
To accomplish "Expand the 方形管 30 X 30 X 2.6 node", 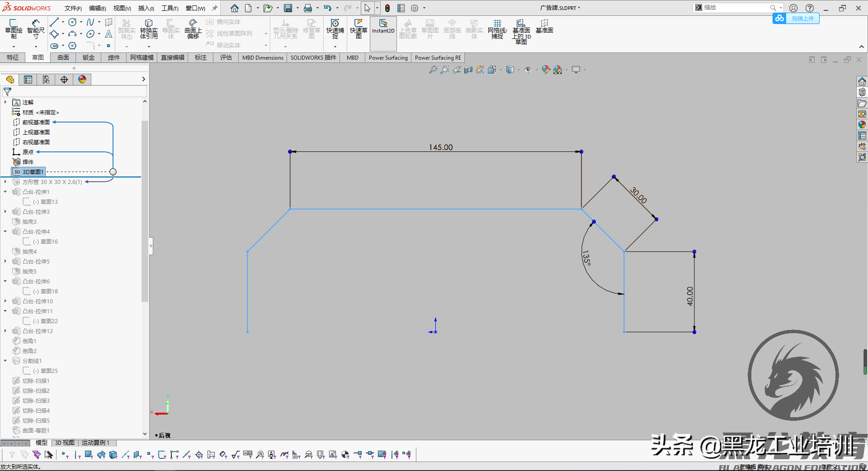I will click(6, 182).
